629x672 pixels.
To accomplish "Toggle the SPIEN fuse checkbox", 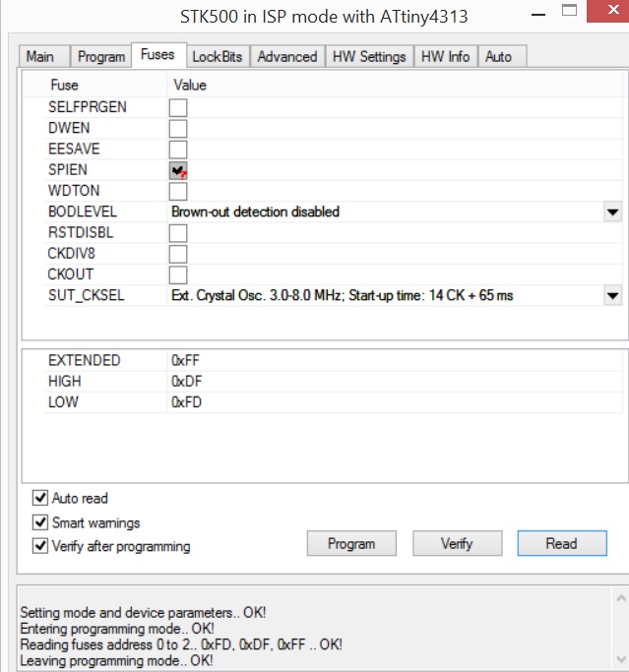I will tap(178, 170).
